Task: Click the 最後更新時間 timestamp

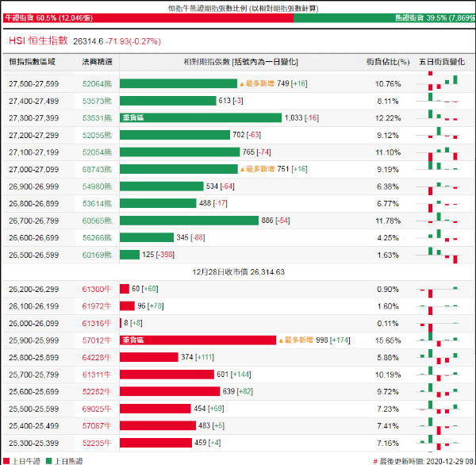Action: (425, 461)
